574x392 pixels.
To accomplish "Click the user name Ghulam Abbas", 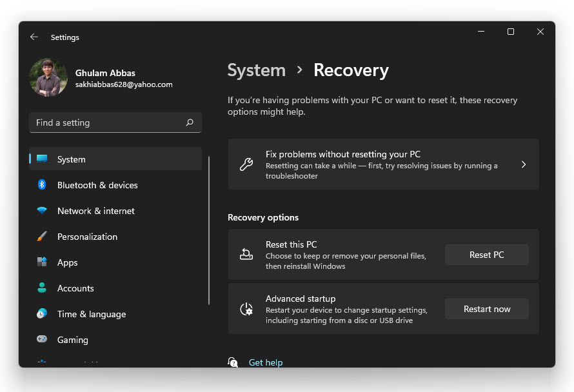I will click(x=105, y=73).
